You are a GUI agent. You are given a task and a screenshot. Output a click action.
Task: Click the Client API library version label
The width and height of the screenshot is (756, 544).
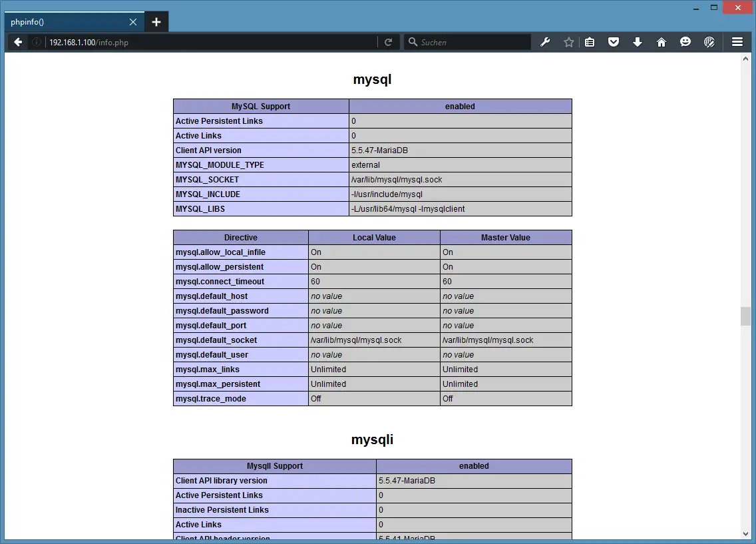(x=222, y=481)
